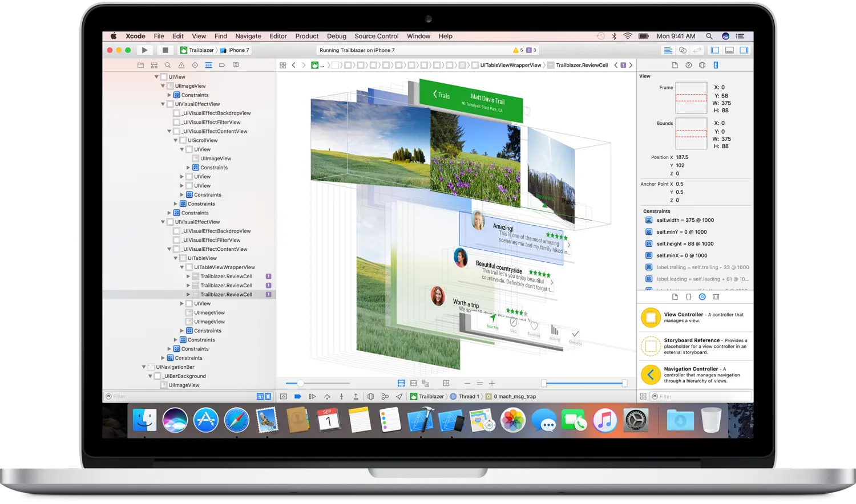Click Thread 1 in debug bar
This screenshot has width=856, height=504.
(465, 396)
